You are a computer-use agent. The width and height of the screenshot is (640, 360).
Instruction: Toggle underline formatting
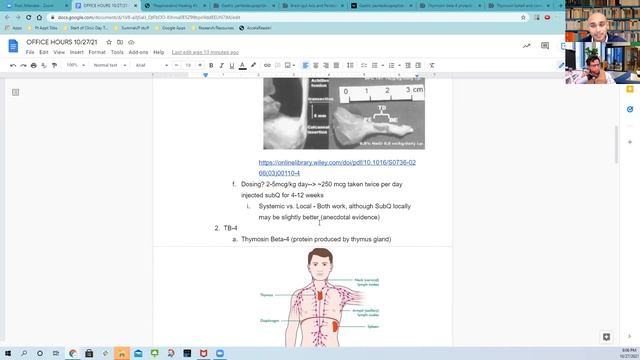click(231, 65)
